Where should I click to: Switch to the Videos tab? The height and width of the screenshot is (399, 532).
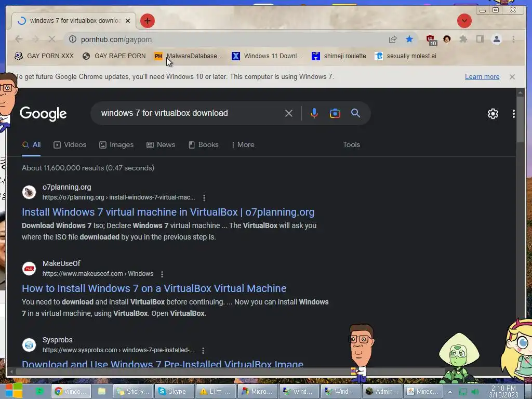70,144
